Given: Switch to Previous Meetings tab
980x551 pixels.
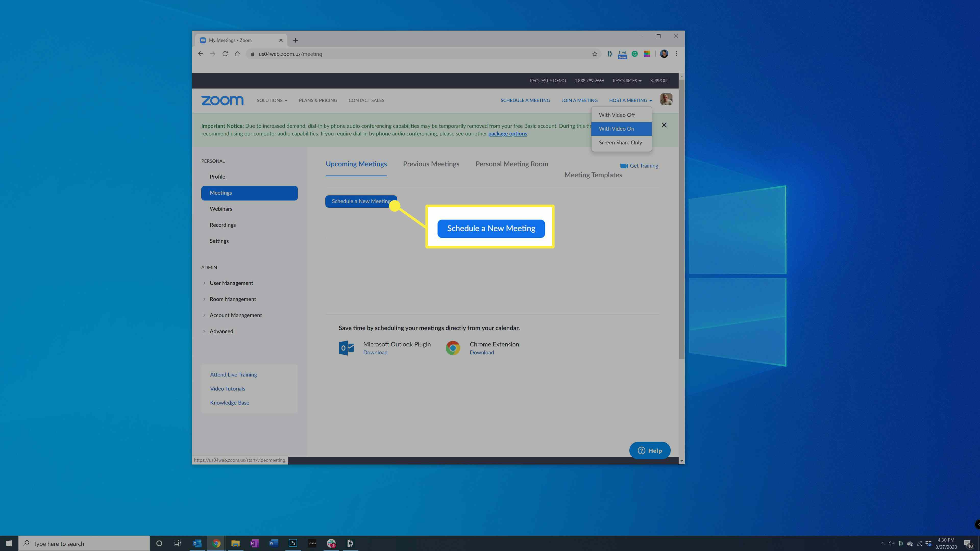Looking at the screenshot, I should [431, 164].
